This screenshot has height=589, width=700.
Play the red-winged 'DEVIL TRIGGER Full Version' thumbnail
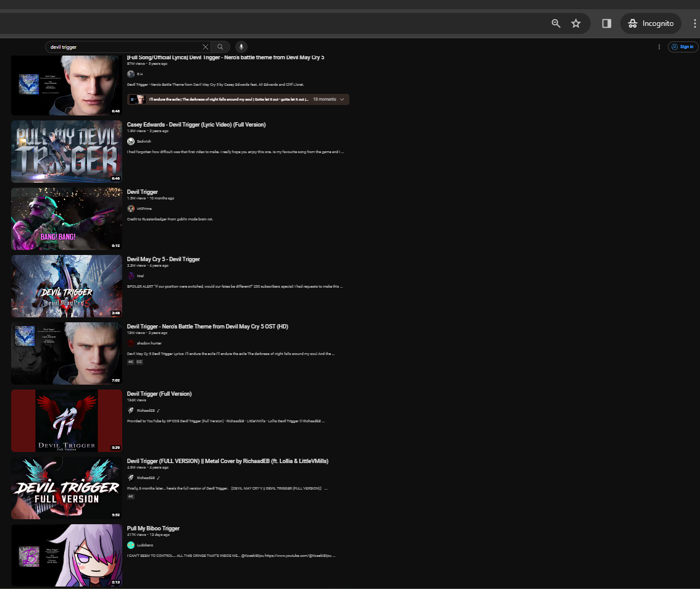67,420
